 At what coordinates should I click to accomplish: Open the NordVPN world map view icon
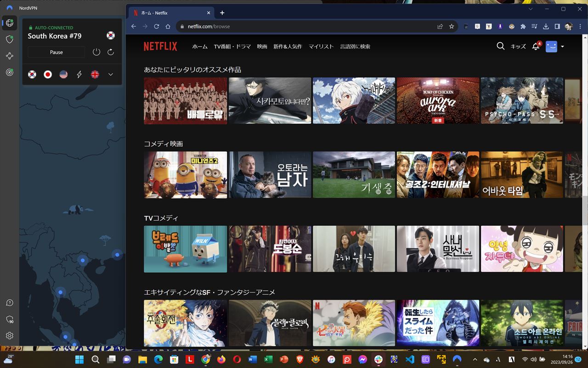click(x=10, y=23)
